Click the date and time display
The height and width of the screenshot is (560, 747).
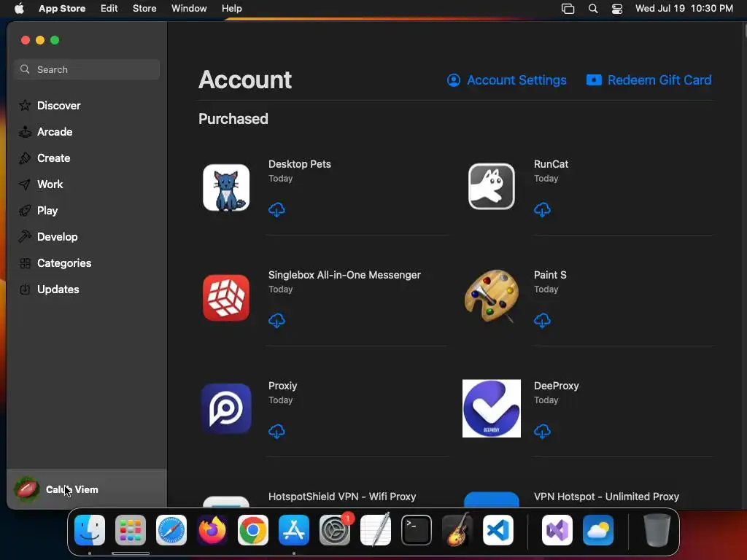684,8
